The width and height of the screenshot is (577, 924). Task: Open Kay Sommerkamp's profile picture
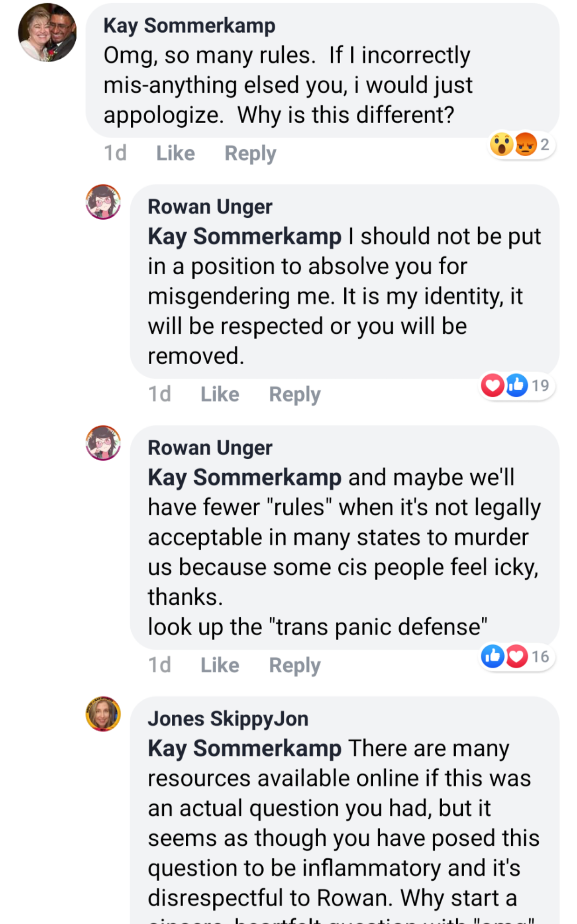47,32
